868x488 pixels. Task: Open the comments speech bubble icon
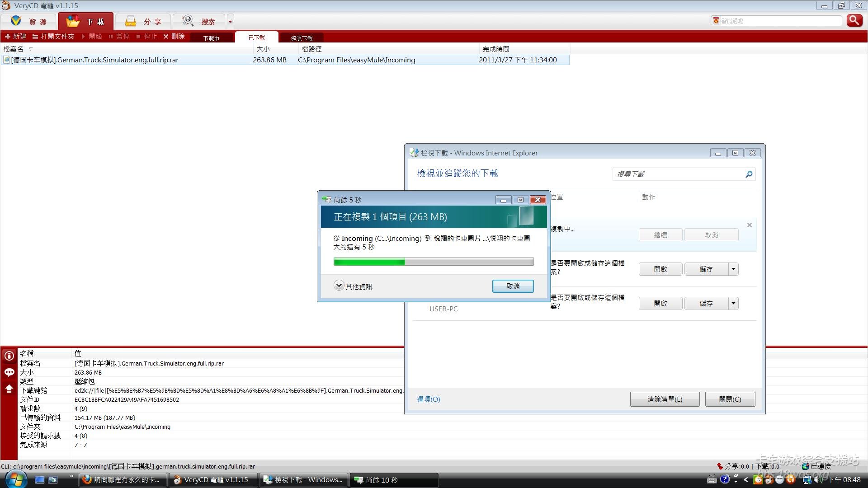pos(9,372)
